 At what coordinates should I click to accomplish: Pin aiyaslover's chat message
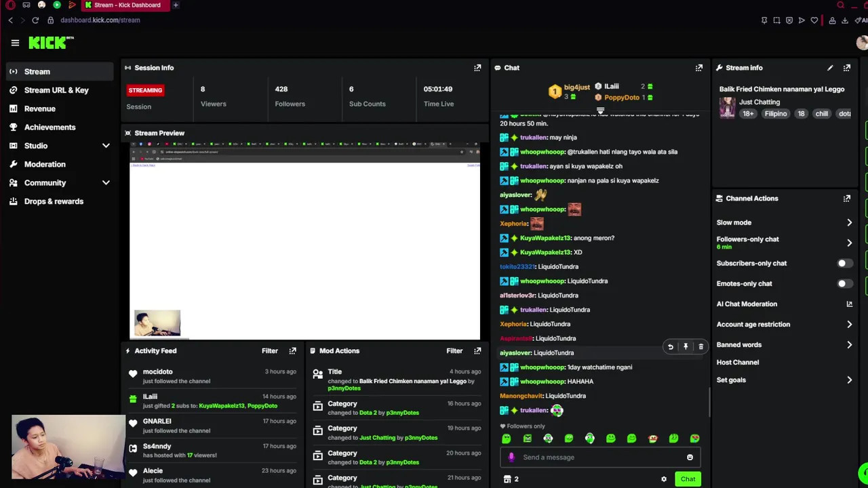tap(686, 347)
